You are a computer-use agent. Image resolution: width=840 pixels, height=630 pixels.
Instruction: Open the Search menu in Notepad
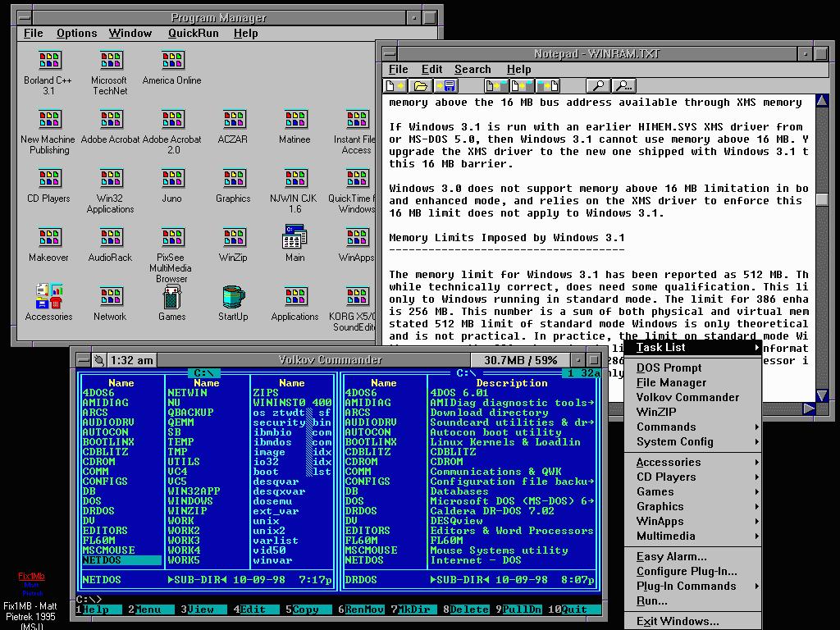pos(472,69)
